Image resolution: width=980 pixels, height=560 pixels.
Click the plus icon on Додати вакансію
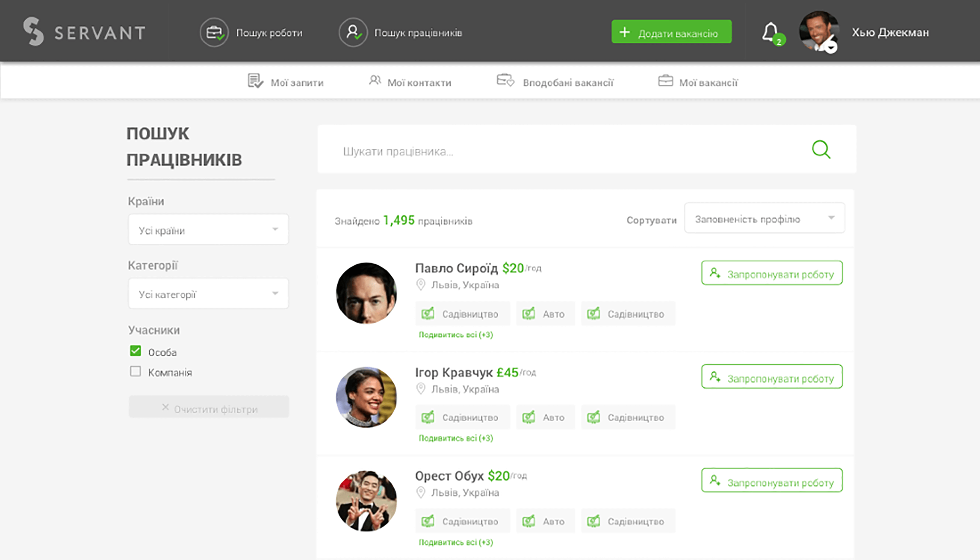(x=626, y=32)
